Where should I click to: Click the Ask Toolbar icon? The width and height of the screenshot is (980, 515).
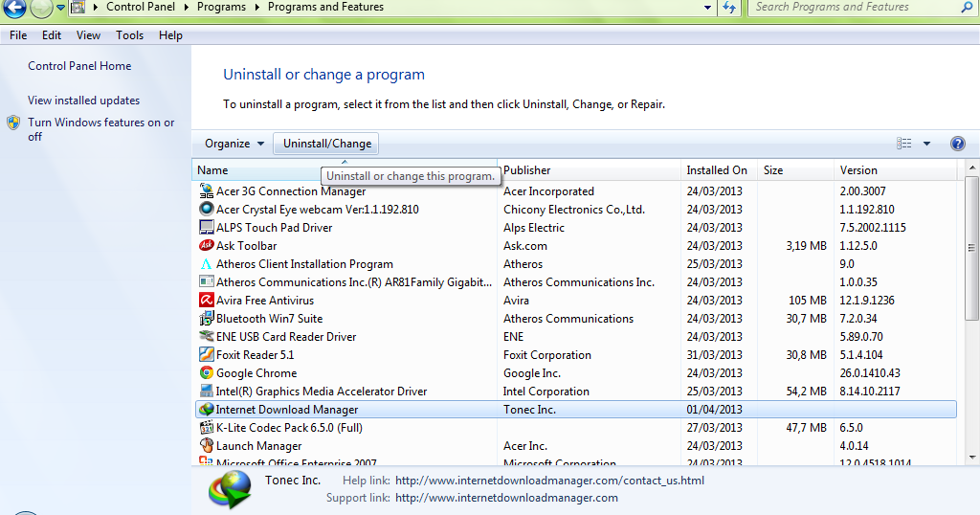tap(207, 245)
